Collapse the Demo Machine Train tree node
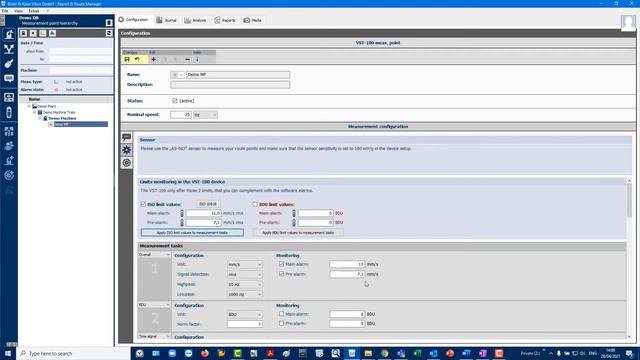640x360 pixels. [35, 112]
